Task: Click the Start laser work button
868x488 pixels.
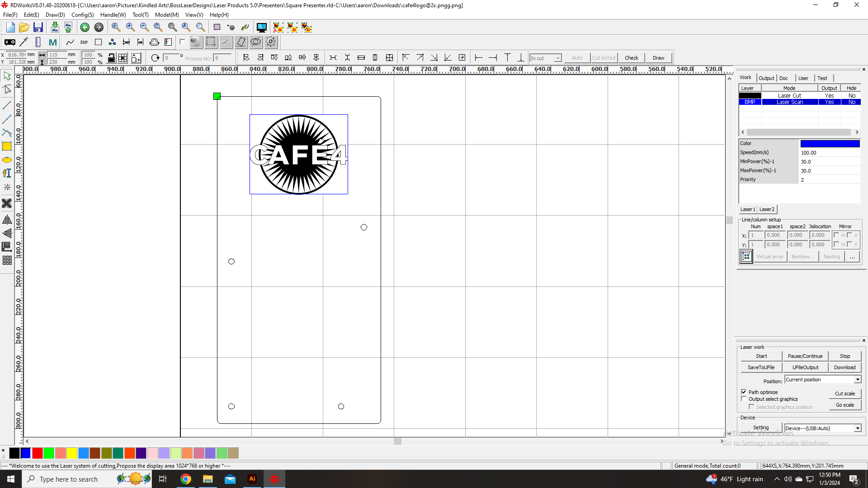Action: pyautogui.click(x=761, y=356)
